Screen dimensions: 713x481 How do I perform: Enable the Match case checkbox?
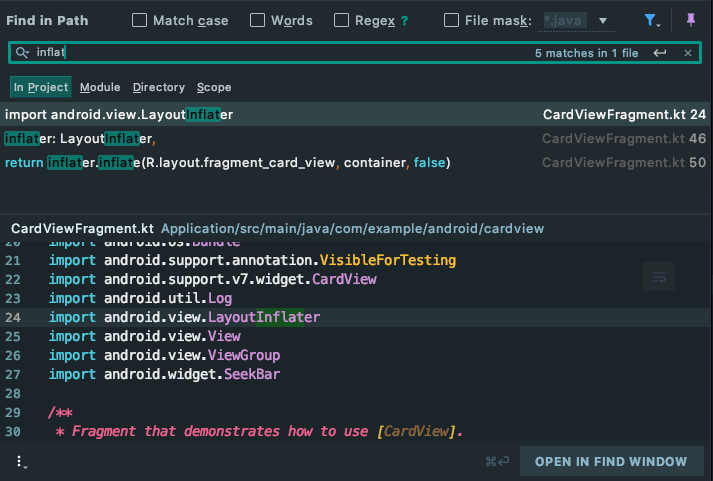point(139,20)
